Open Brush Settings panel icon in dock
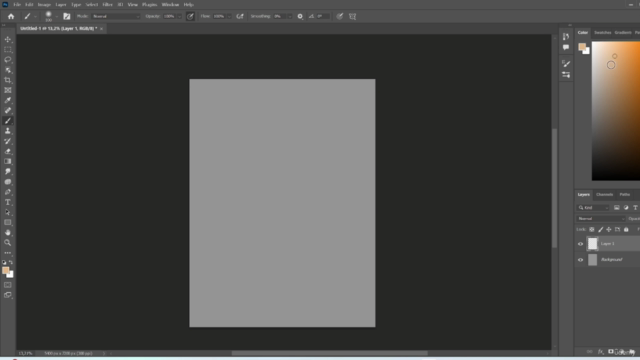640x360 pixels. pos(566,64)
